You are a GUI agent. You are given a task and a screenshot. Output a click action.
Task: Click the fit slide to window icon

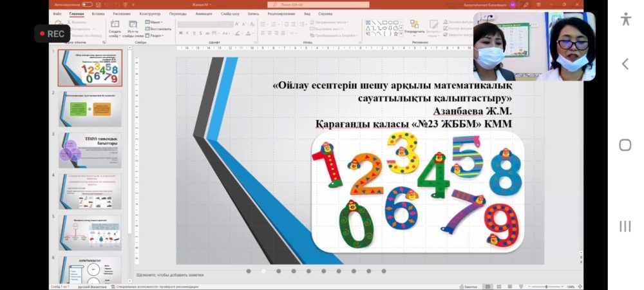coord(580,286)
